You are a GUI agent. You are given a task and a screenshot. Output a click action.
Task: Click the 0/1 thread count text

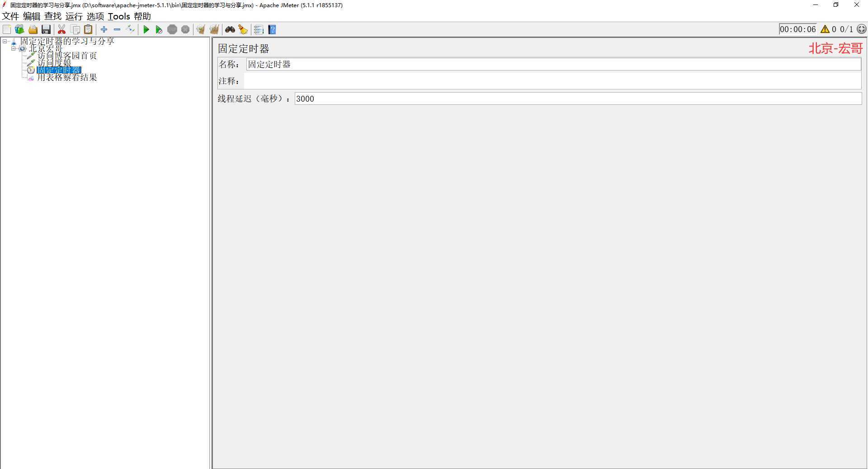(x=846, y=29)
